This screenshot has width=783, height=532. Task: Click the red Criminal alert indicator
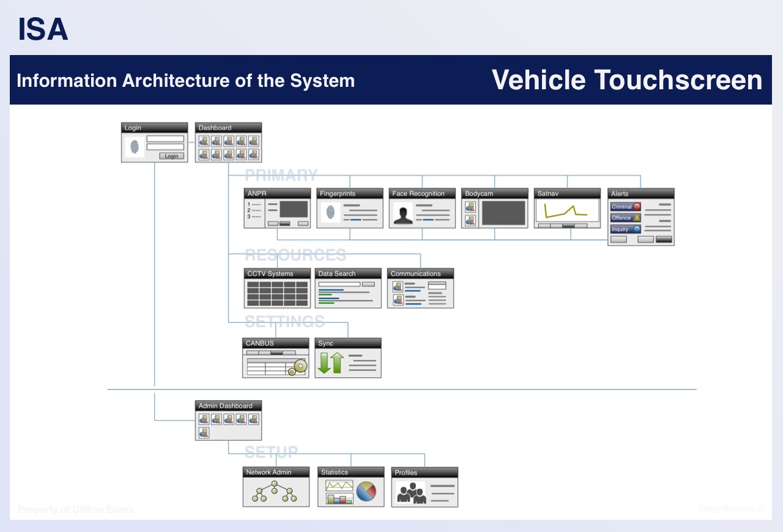pyautogui.click(x=637, y=207)
